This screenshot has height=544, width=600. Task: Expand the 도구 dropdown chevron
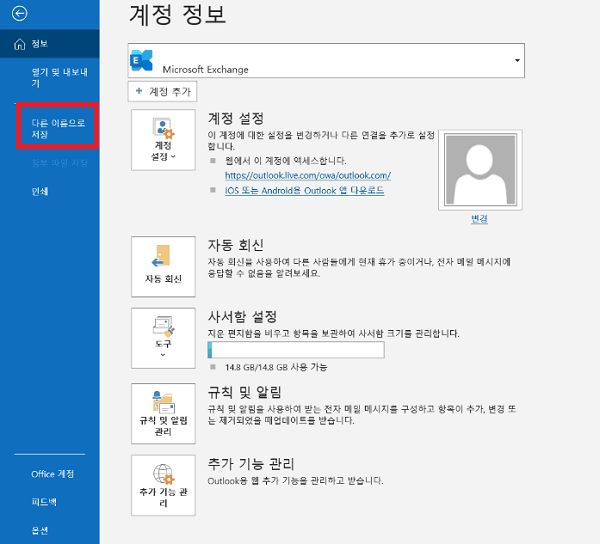tap(163, 355)
